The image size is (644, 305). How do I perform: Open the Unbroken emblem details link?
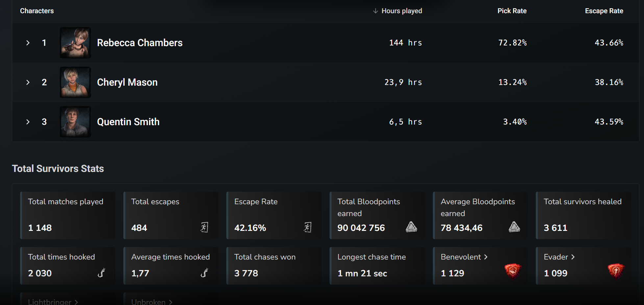pyautogui.click(x=152, y=302)
